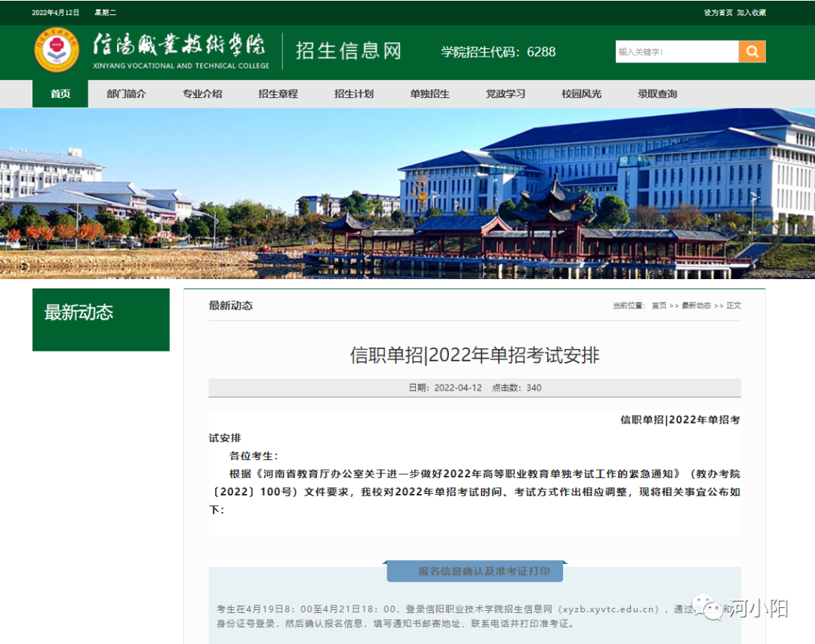Click the WeChat watermark icon
The image size is (815, 644).
(x=711, y=606)
